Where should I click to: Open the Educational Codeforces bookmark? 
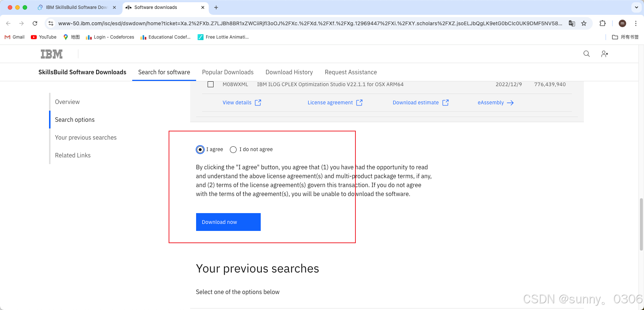(x=166, y=37)
